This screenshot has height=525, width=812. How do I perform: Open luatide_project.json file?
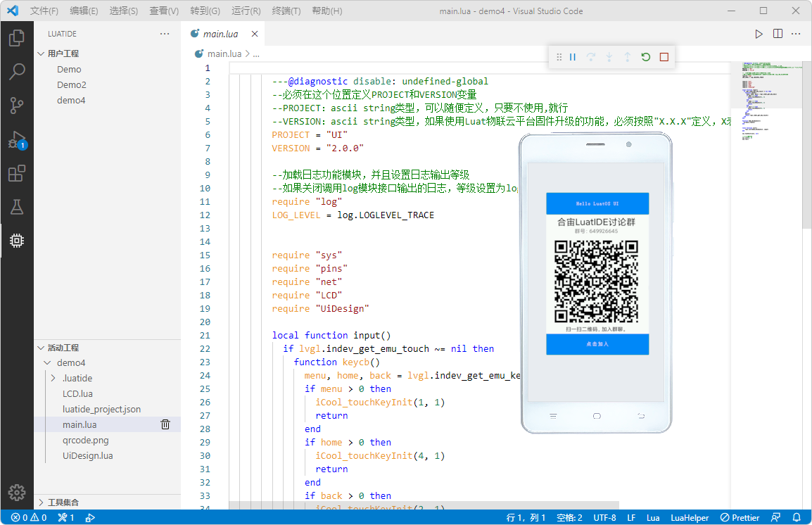coord(108,409)
